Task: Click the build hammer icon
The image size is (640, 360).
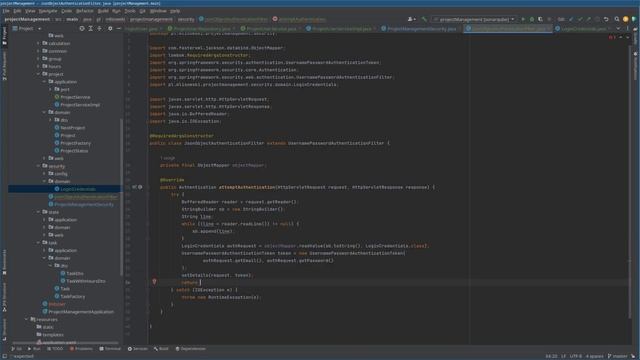Action: tap(424, 19)
